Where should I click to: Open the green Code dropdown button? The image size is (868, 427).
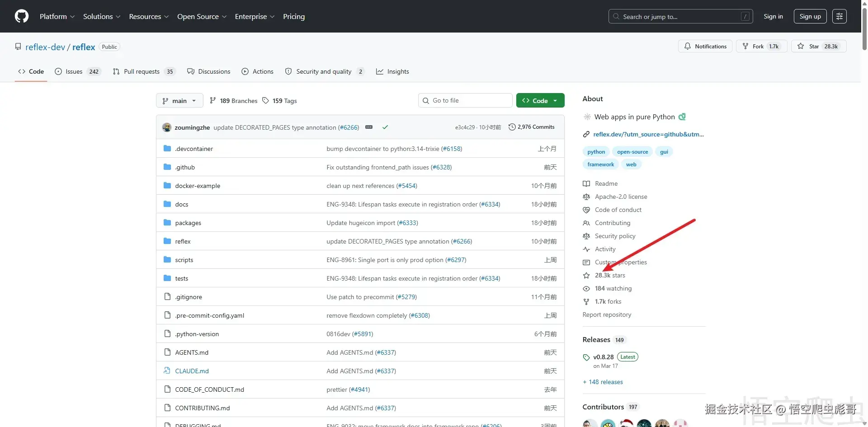pyautogui.click(x=540, y=100)
